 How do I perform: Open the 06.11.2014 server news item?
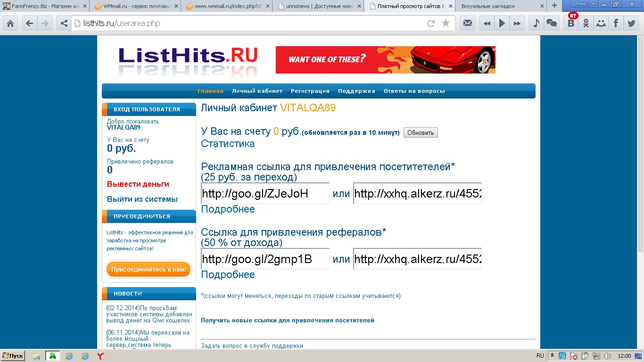coord(148,339)
